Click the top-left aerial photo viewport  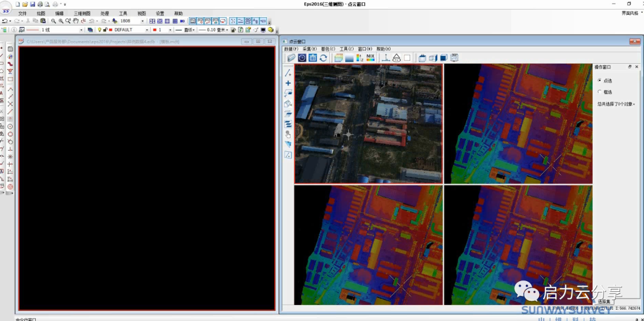[369, 123]
